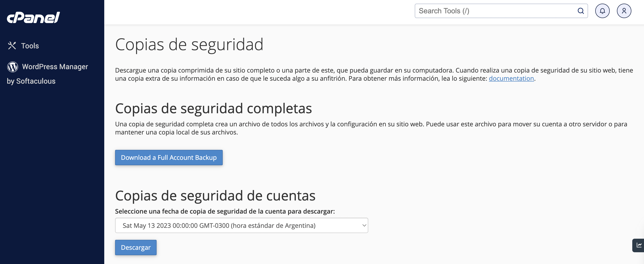Expand the account backup date dropdown

click(x=241, y=225)
